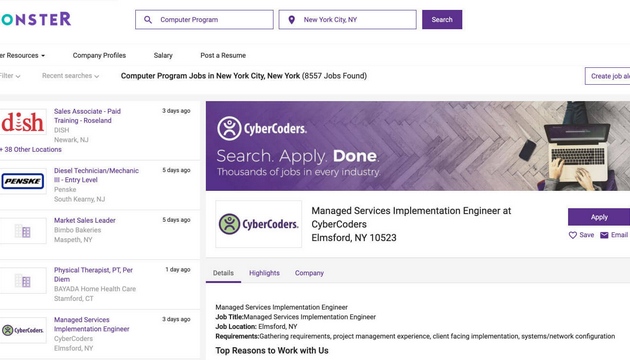Expand the Recent searches dropdown
The width and height of the screenshot is (630, 360).
click(x=70, y=76)
